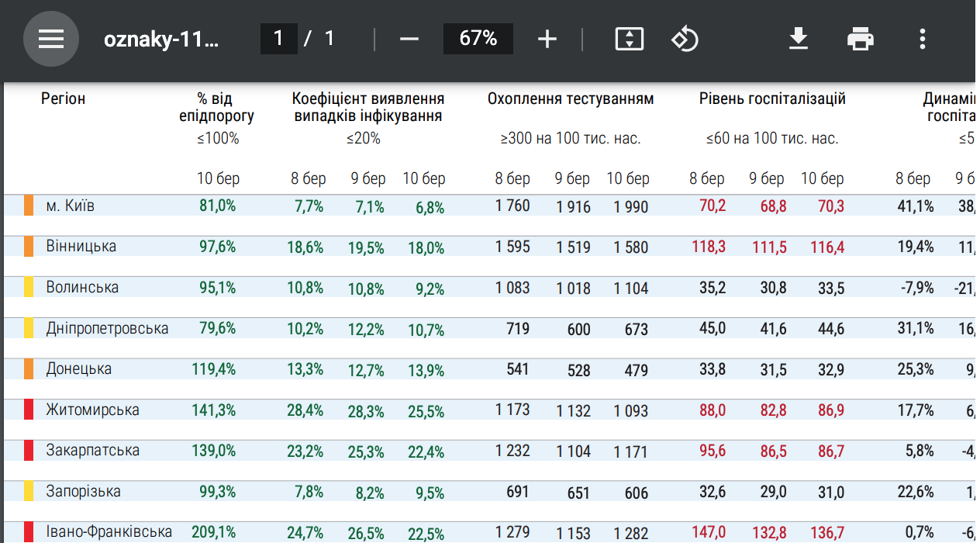Rotate the document counterclockwise

point(685,39)
